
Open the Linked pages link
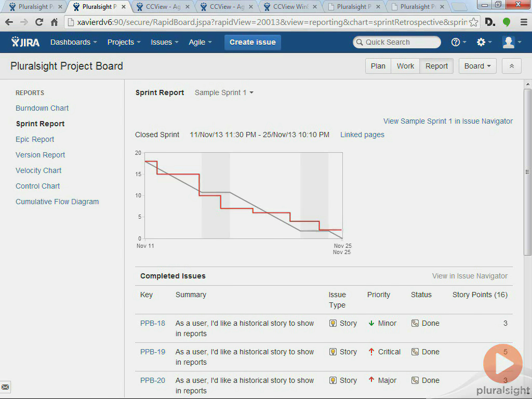[362, 135]
